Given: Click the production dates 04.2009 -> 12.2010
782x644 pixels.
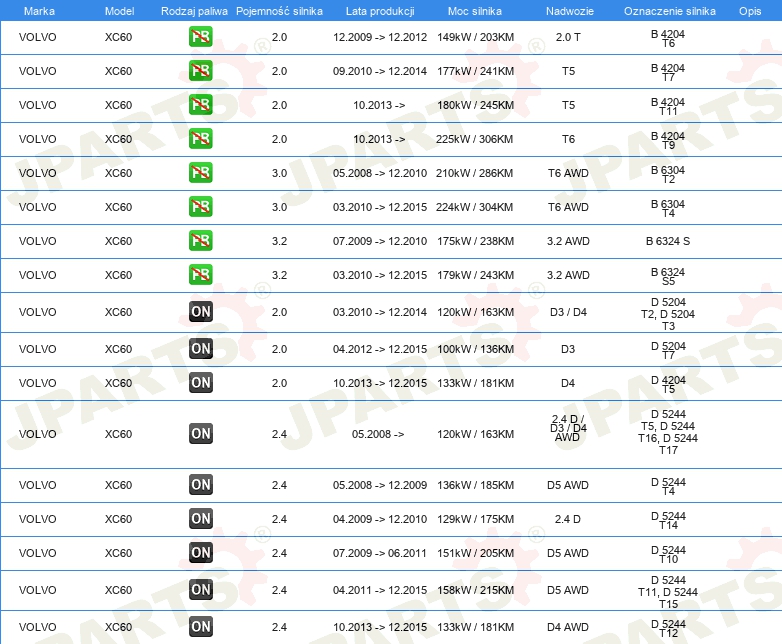Looking at the screenshot, I should (x=380, y=519).
